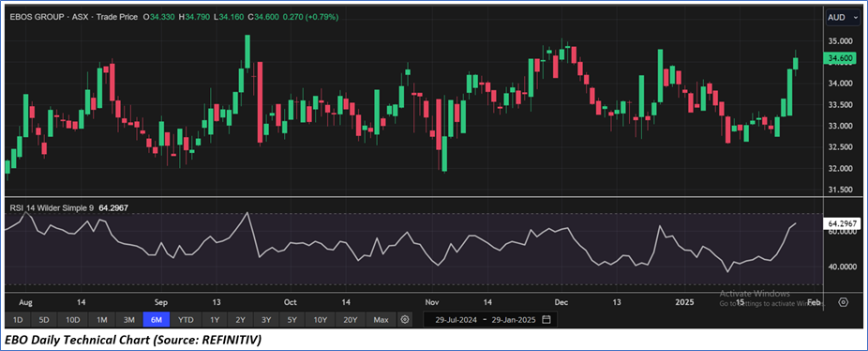This screenshot has width=868, height=351.
Task: Choose the 10Y time range
Action: point(321,320)
